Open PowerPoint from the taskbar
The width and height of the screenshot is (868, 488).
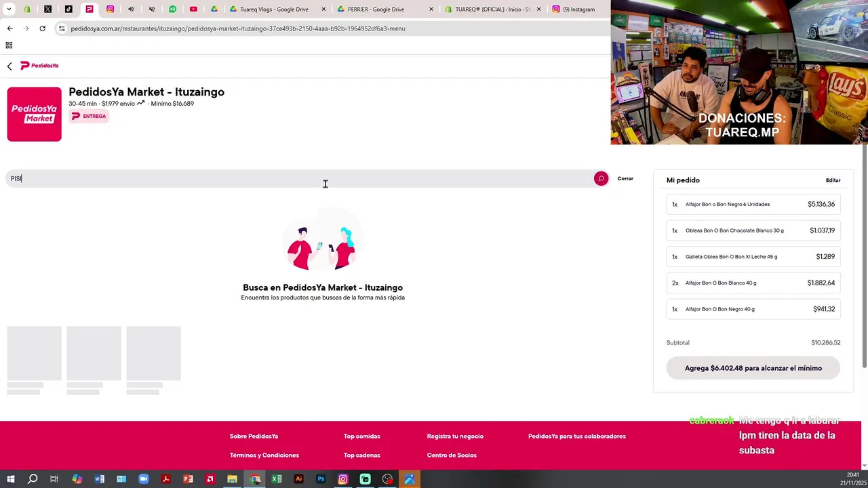188,479
